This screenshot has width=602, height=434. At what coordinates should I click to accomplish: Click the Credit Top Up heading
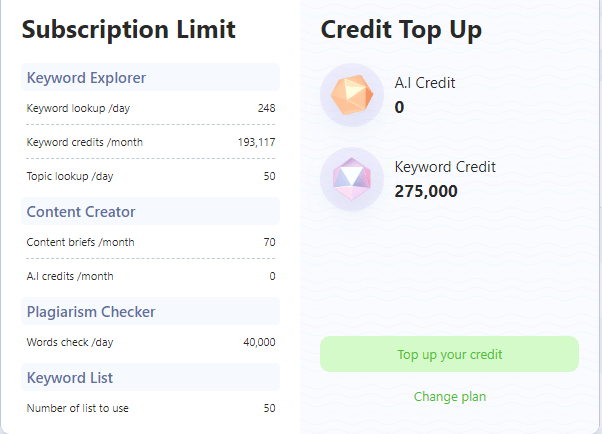tap(401, 30)
